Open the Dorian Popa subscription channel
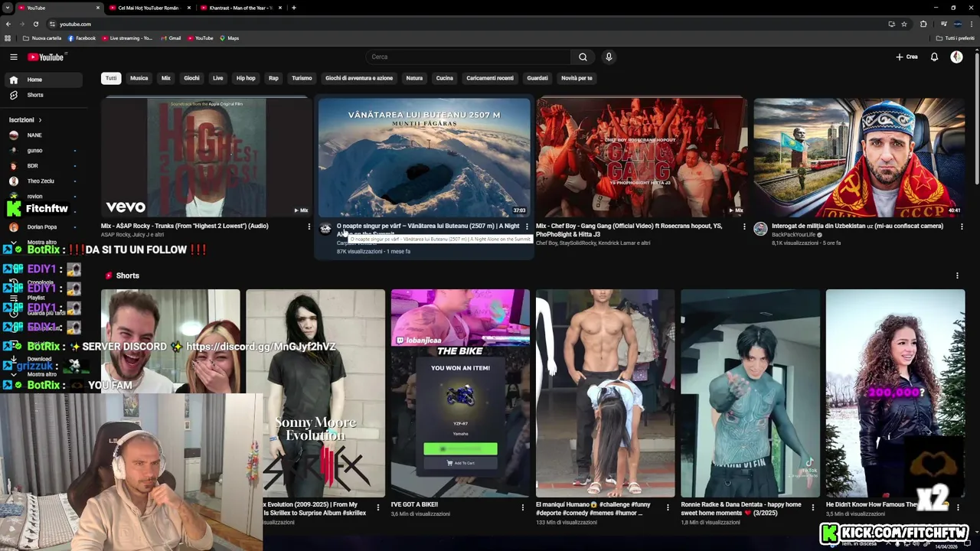Screen dimensions: 980x551 [x=44, y=227]
